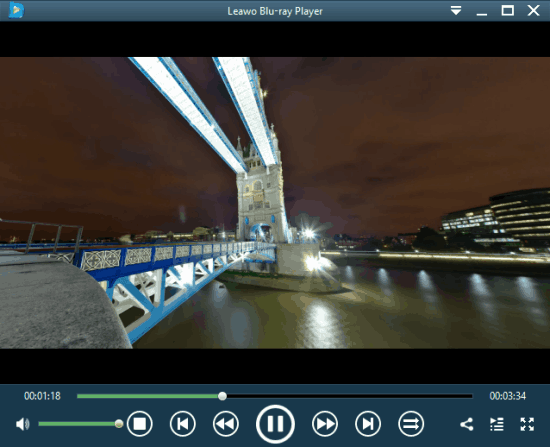
Task: Pause playback with the center pause button
Action: point(275,424)
